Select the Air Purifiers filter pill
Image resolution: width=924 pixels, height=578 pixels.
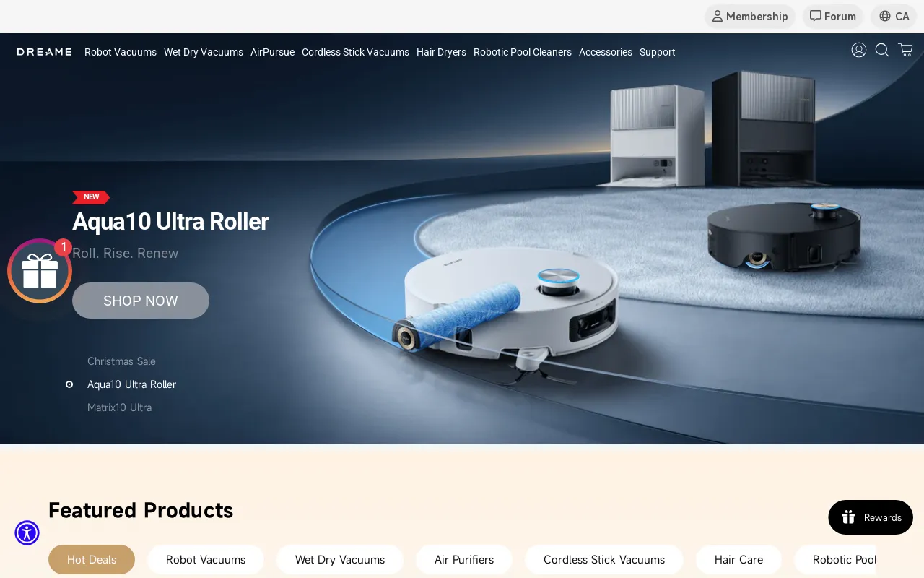click(463, 559)
